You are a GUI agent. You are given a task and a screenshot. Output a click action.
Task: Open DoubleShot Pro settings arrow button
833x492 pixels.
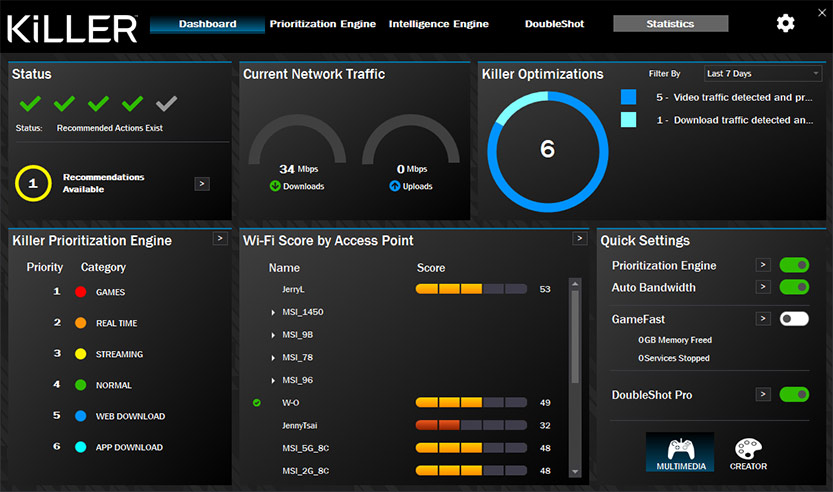point(762,395)
